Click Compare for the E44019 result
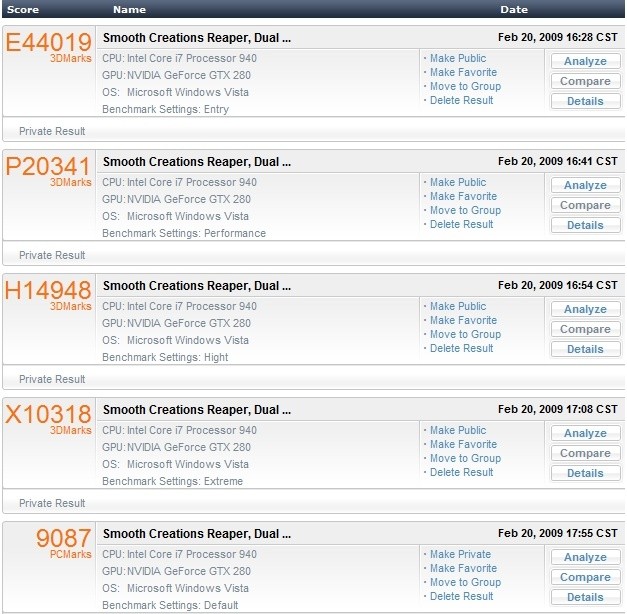 [585, 81]
